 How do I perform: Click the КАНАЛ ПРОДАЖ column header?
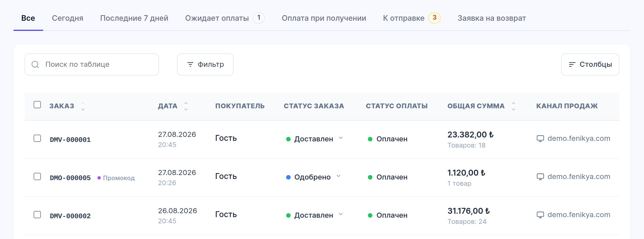pos(567,106)
